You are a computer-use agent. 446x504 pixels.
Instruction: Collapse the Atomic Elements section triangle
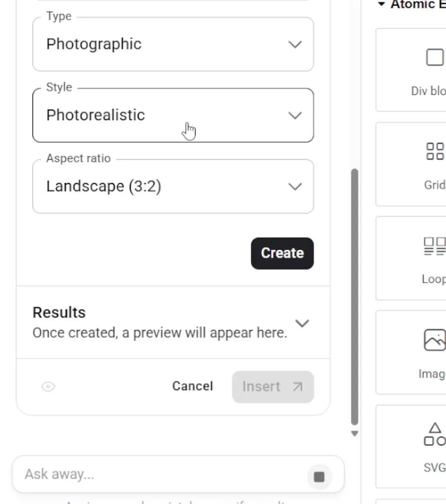[382, 4]
